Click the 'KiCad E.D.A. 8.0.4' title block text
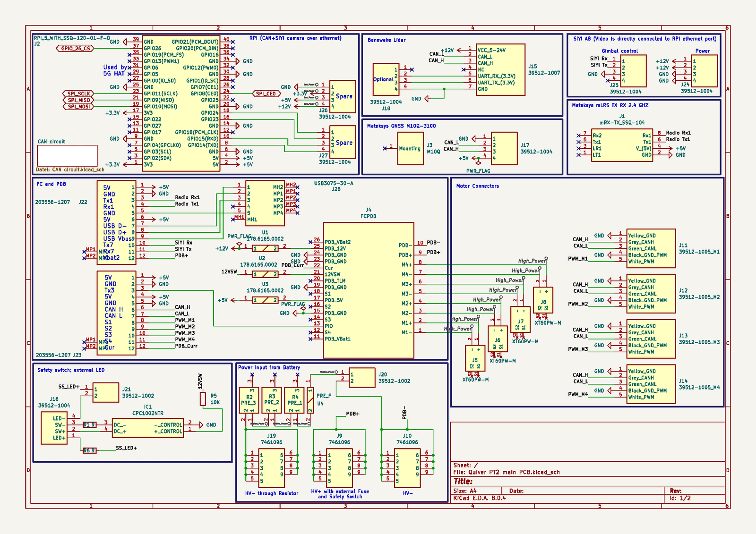756x534 pixels. pos(480,498)
